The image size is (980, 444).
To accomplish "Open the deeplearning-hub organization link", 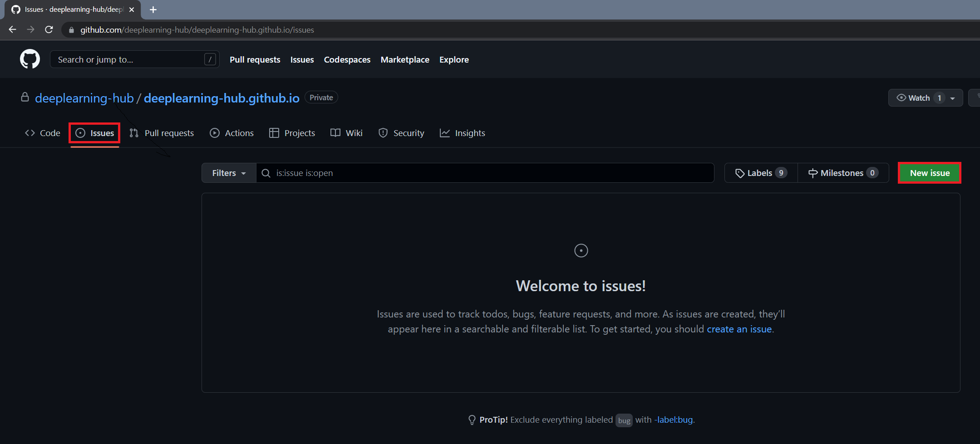I will [84, 98].
